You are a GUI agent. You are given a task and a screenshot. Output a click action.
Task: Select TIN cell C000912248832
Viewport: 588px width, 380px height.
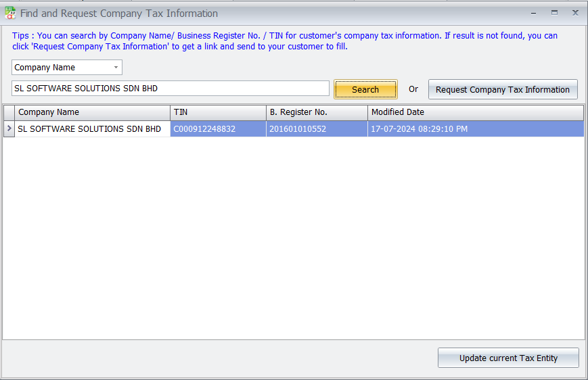[219, 129]
